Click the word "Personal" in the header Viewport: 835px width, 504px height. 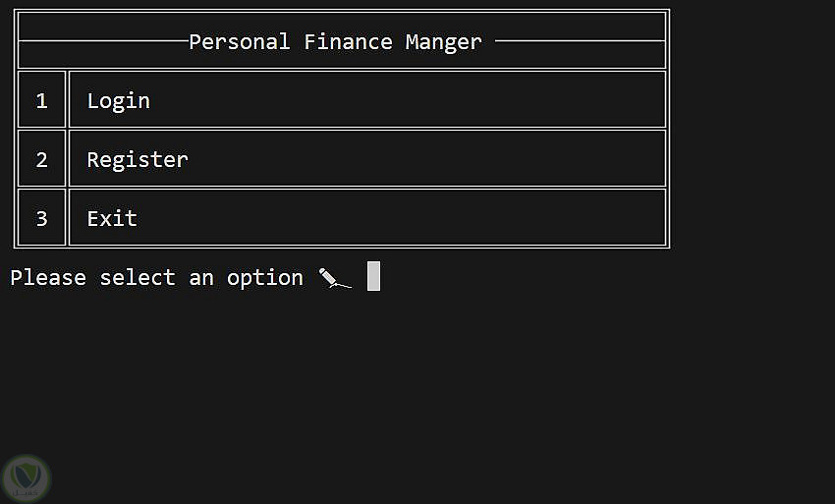coord(239,42)
